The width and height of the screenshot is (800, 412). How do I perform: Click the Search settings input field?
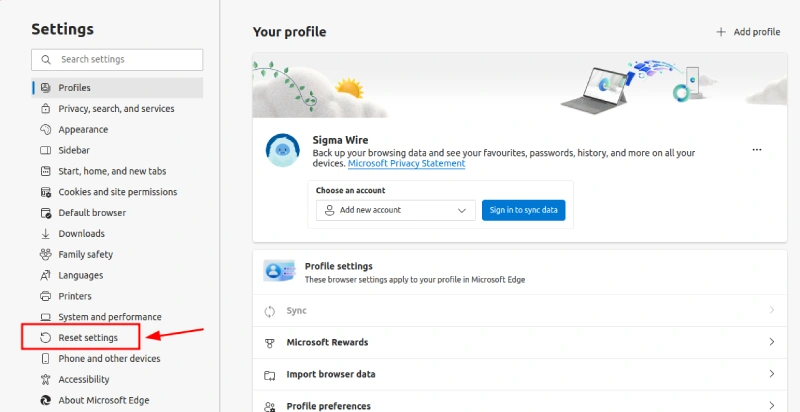point(117,60)
